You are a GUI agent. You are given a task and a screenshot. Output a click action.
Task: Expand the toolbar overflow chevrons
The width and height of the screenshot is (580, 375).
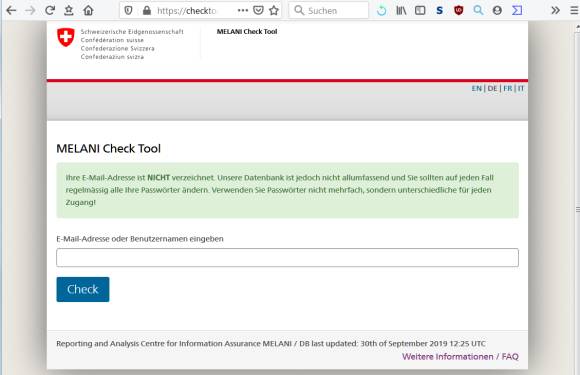555,10
